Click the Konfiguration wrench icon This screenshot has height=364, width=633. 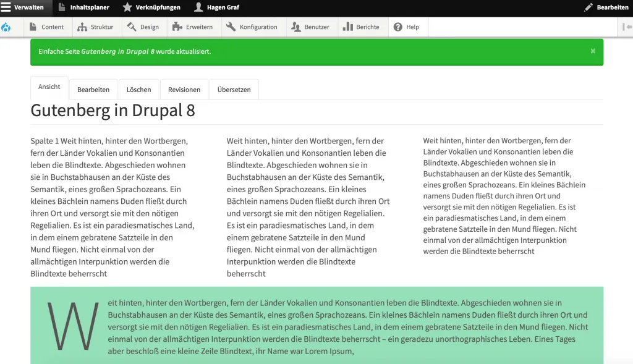(231, 27)
